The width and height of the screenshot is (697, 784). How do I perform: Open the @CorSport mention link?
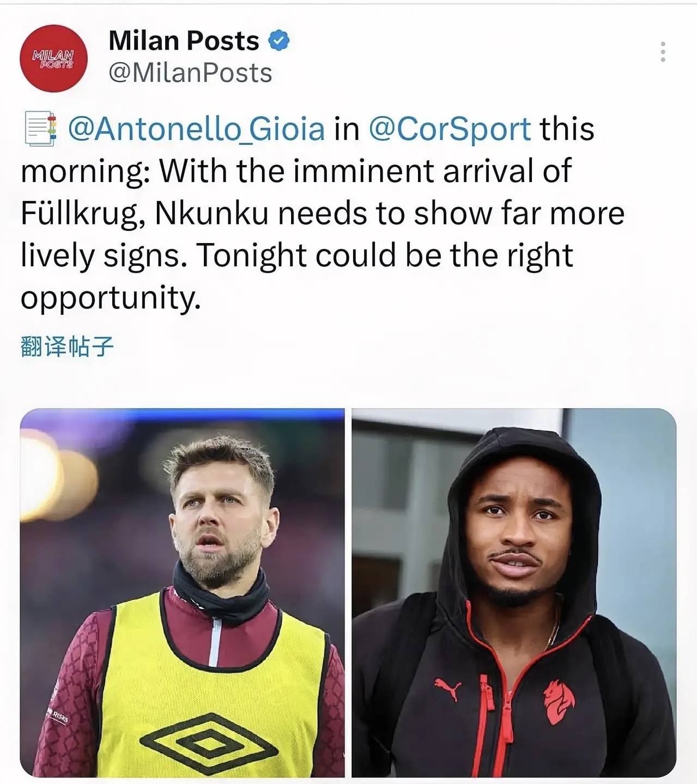(x=450, y=129)
